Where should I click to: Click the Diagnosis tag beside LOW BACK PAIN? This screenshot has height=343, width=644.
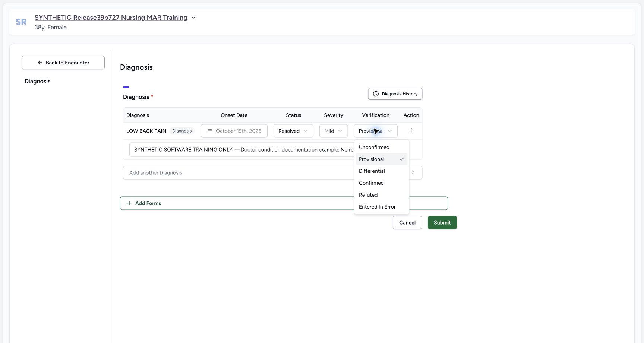(182, 131)
